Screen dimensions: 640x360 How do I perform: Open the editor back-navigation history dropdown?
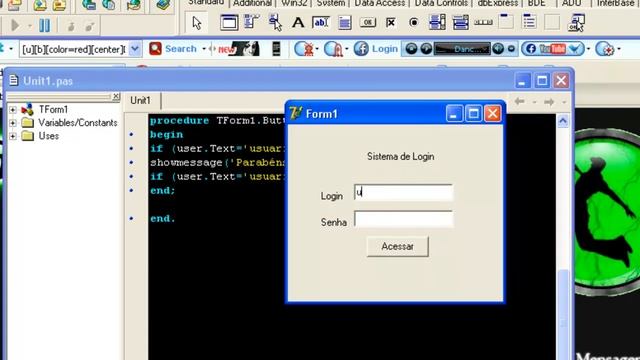coord(534,102)
